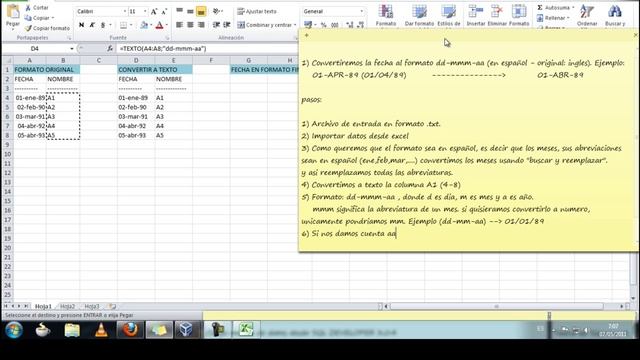Viewport: 640px width, 360px height.
Task: Align cell content to top
Action: tap(180, 11)
